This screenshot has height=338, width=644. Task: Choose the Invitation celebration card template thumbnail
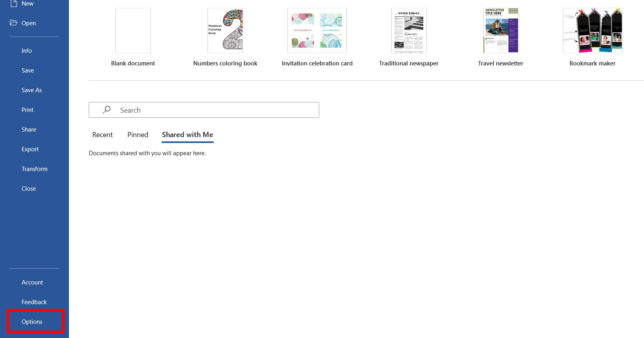click(x=317, y=30)
